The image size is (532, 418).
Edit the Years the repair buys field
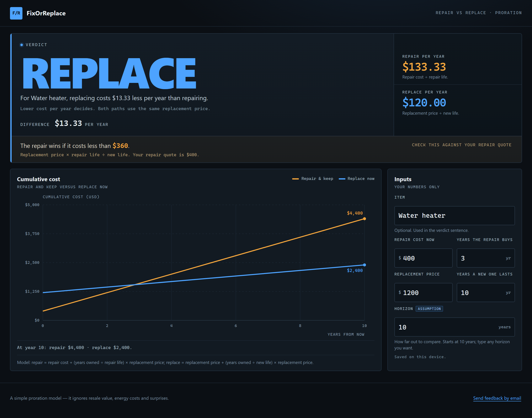tap(485, 258)
